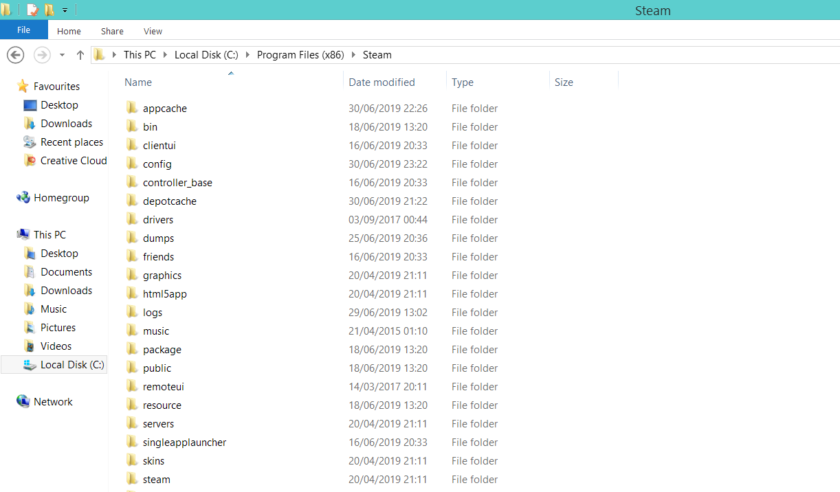Click the 03/09/2017 00:44 date of drivers
This screenshot has height=492, width=840.
[x=388, y=220]
